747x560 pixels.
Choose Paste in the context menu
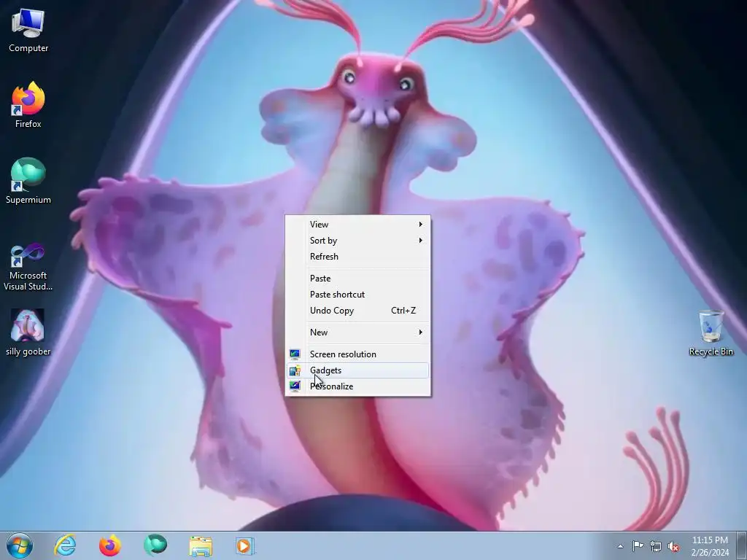point(357,279)
